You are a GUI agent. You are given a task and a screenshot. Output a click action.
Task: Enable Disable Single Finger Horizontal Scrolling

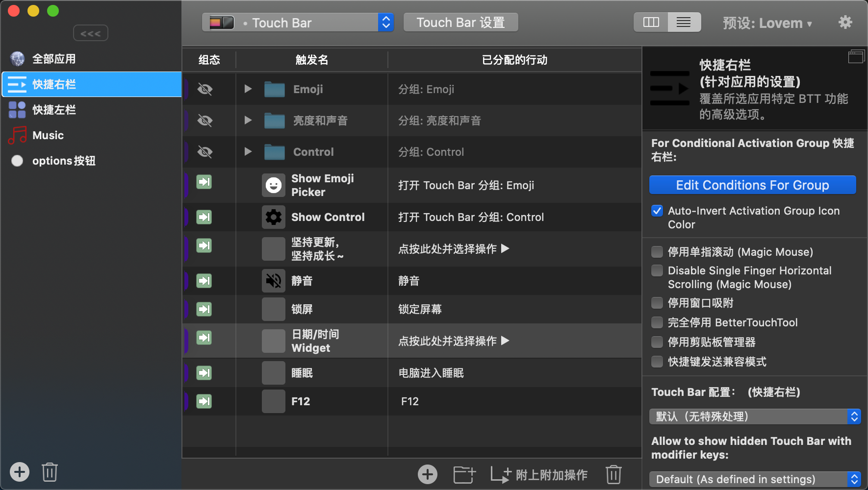(657, 270)
